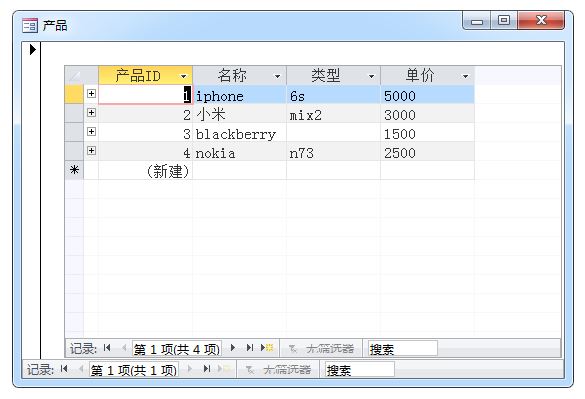Go to next record in outer form navigator
Viewport: 585px width, 399px height.
click(x=190, y=369)
